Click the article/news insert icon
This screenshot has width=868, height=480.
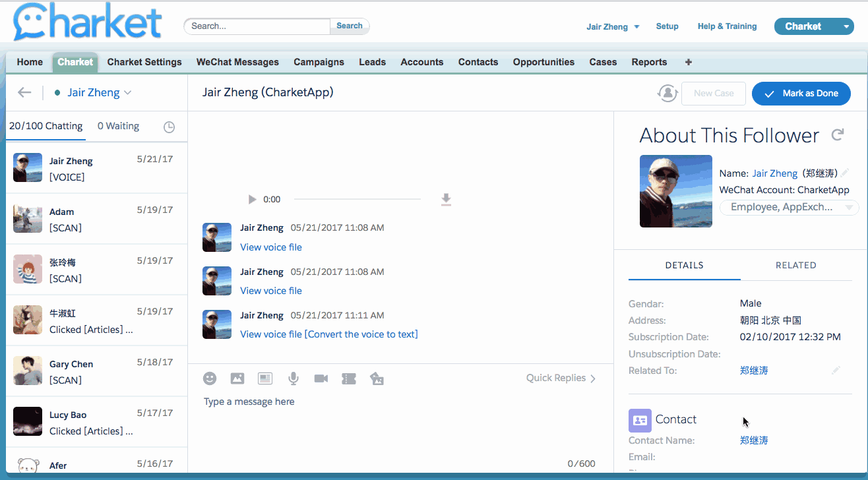[265, 378]
